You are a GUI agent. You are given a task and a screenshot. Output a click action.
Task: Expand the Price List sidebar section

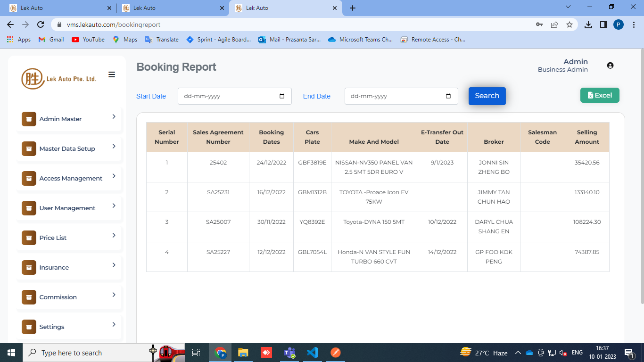tap(69, 238)
